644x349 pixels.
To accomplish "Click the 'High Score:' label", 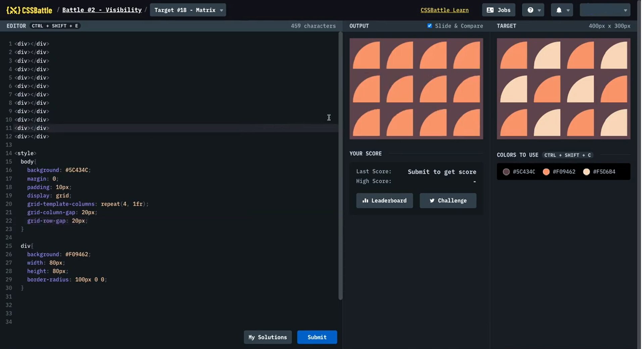I will [x=374, y=181].
